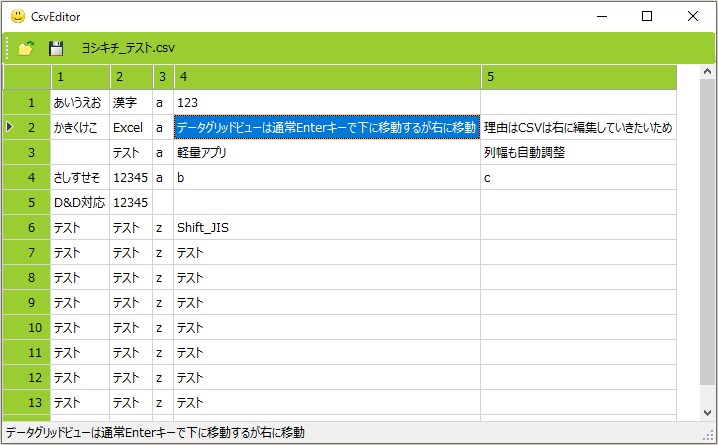The width and height of the screenshot is (718, 445).
Task: Click the cell 理由はCSVは右に編集していきたいため
Action: click(x=579, y=127)
